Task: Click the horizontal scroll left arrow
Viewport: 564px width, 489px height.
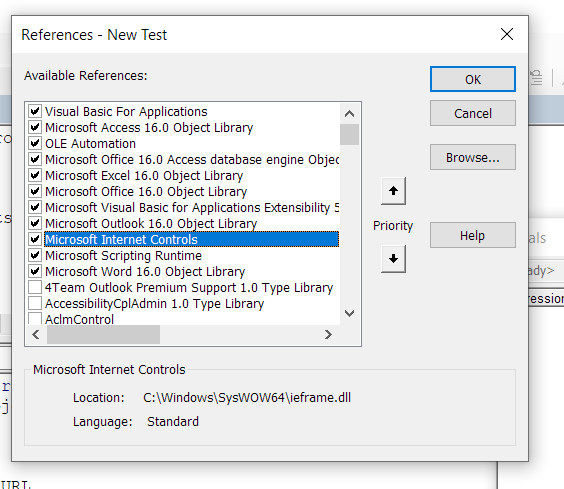Action: point(36,335)
